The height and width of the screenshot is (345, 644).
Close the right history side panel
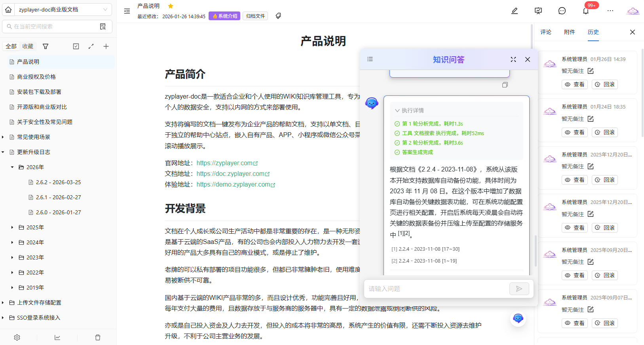pos(633,32)
